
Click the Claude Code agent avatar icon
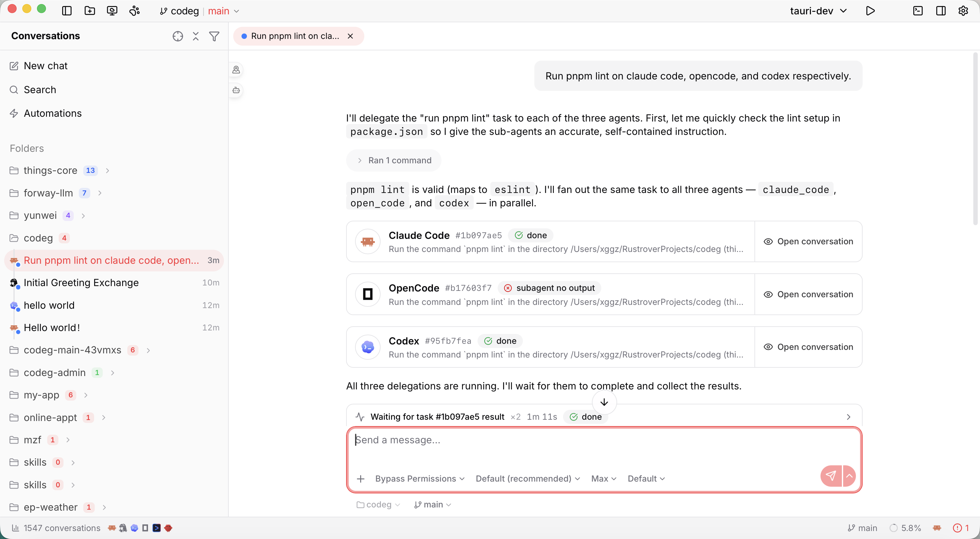click(367, 241)
